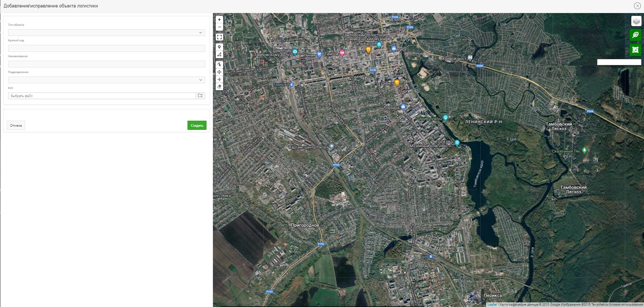Click the green leaf map button
644x307 pixels.
pos(636,35)
